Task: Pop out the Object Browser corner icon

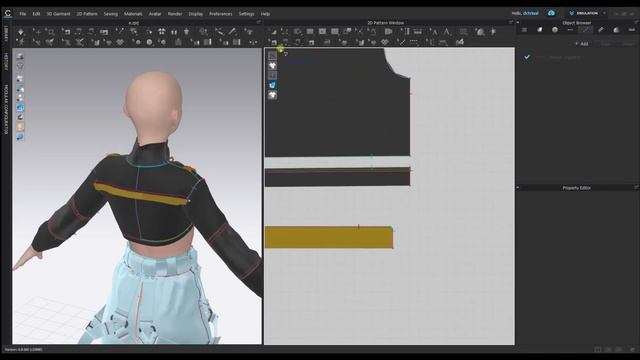Action: (x=636, y=23)
